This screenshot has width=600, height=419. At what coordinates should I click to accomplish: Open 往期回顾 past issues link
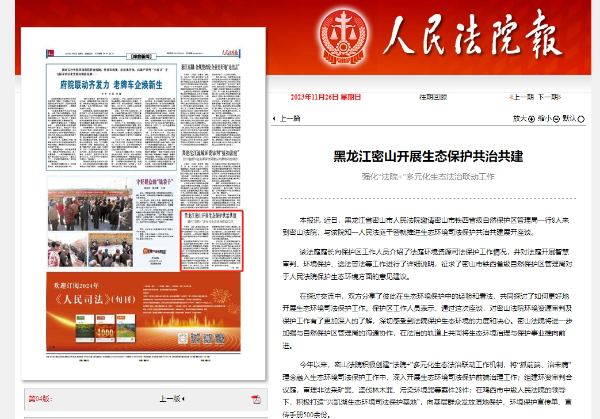(433, 97)
